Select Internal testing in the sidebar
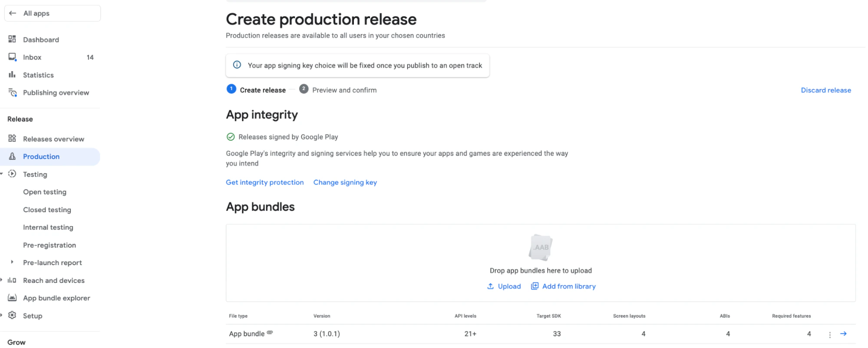868x348 pixels. [x=48, y=227]
